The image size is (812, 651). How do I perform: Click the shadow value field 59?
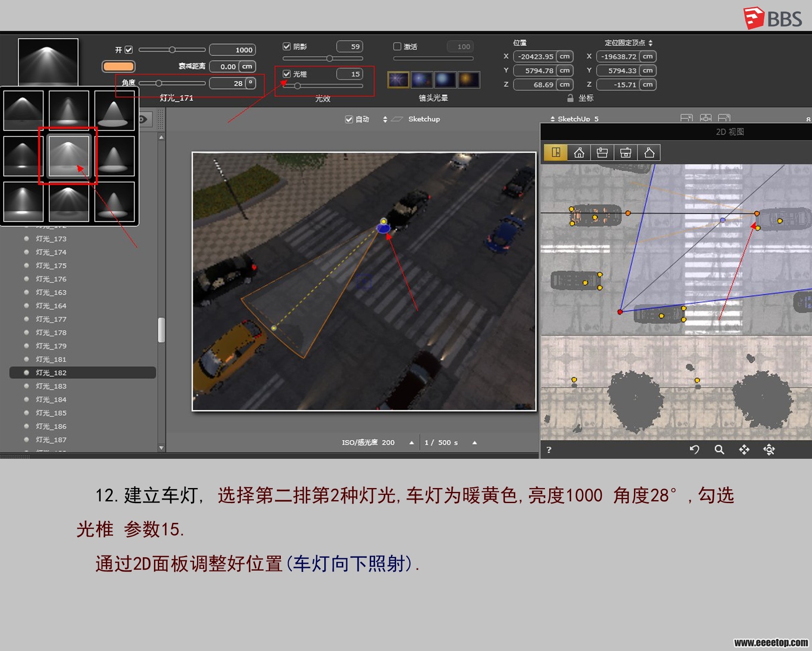[x=350, y=46]
